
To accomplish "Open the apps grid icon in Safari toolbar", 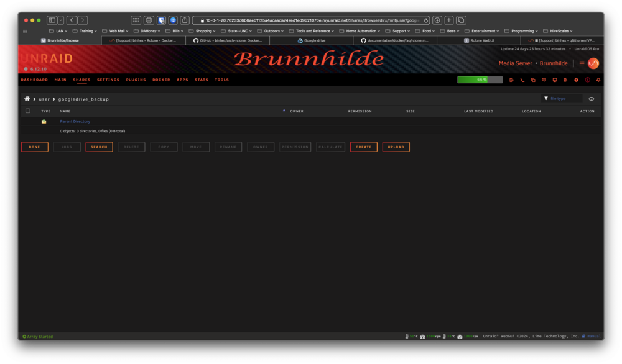I will point(136,20).
